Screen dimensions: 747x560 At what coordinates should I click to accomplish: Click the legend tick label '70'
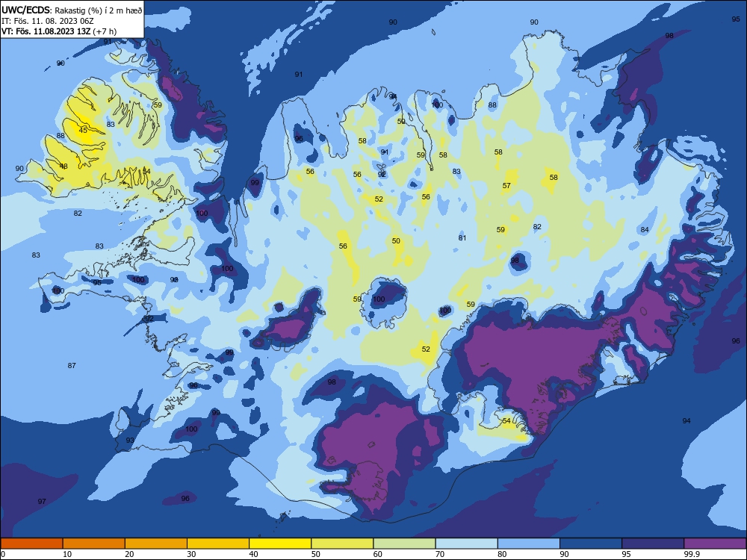(440, 554)
